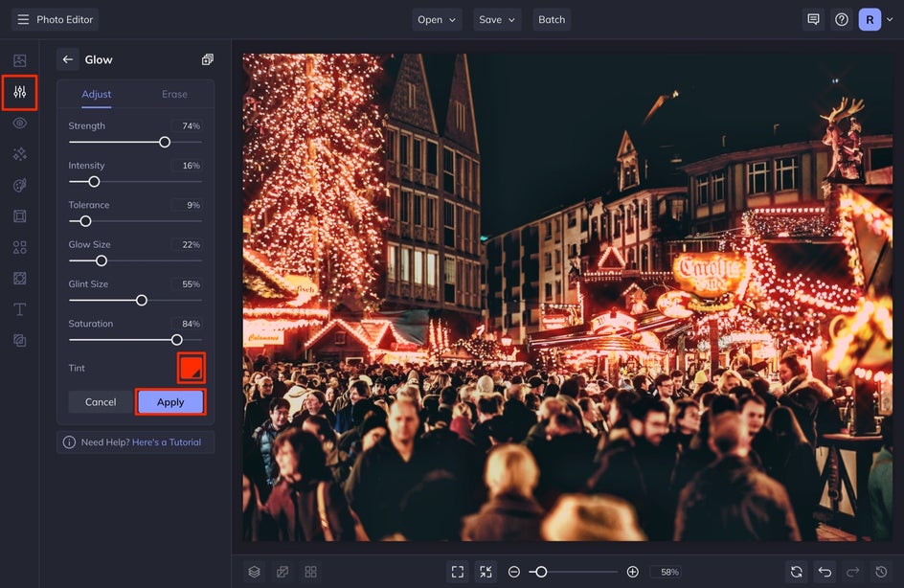This screenshot has width=904, height=588.
Task: Undo the last action
Action: point(825,572)
